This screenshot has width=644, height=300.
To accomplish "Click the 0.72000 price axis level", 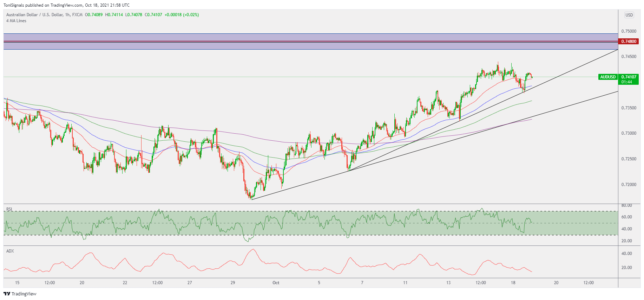I will click(629, 185).
